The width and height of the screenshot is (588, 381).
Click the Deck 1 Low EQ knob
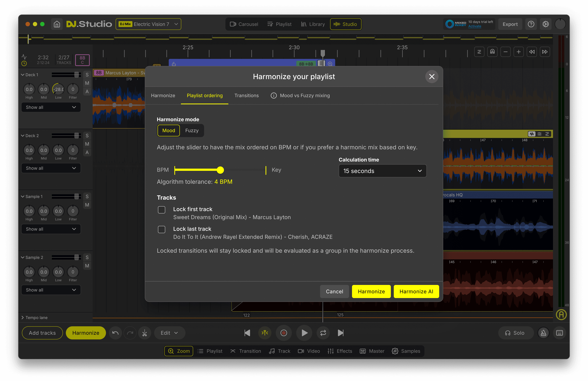(x=58, y=89)
